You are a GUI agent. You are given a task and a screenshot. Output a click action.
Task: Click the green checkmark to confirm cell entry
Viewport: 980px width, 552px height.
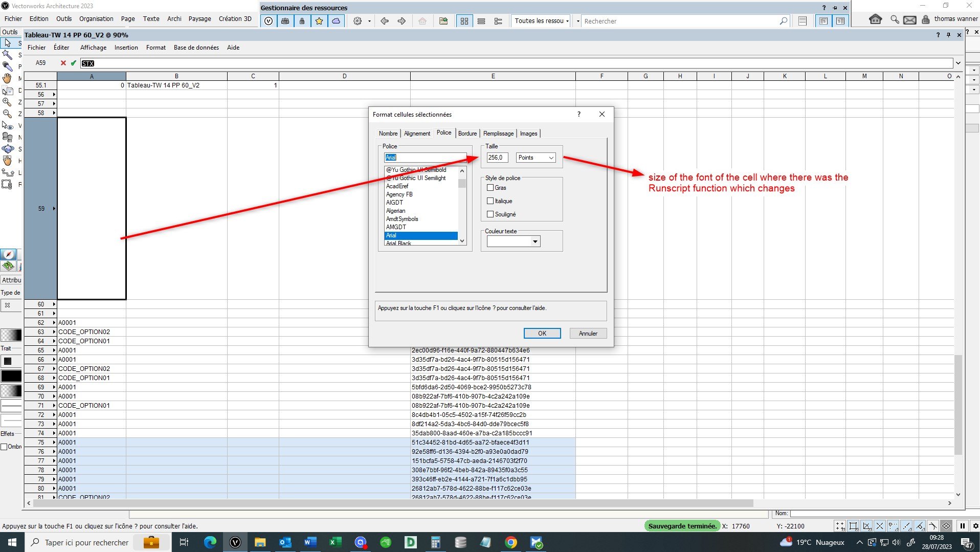click(x=73, y=63)
